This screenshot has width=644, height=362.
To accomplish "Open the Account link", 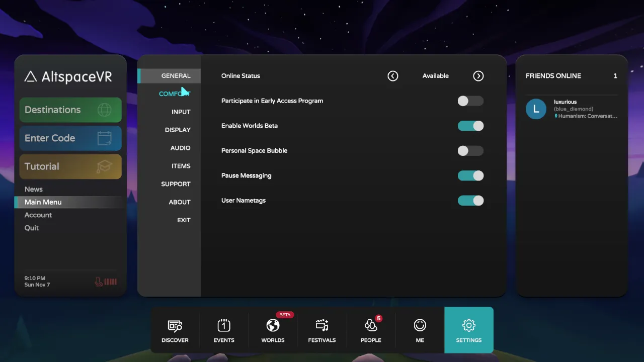I will (38, 215).
